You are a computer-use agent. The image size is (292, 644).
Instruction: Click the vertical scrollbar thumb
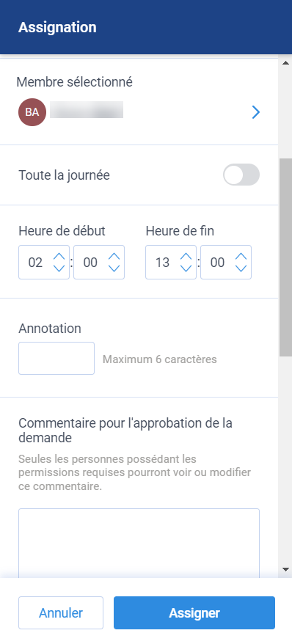[x=285, y=257]
